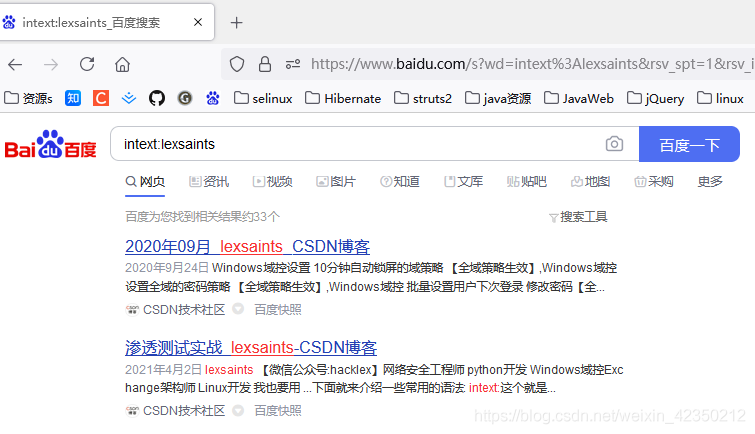The width and height of the screenshot is (755, 434).
Task: Open the Baidu paw bookmark icon
Action: [213, 98]
